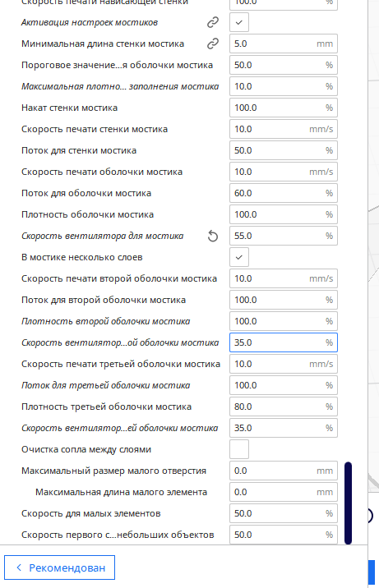Click link icon beside Минимальная длина стенки мостика
Image resolution: width=379 pixels, height=588 pixels.
tap(213, 44)
